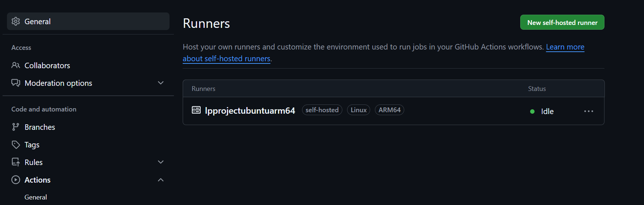Click the Code and automation section label
This screenshot has width=644, height=205.
tap(44, 109)
